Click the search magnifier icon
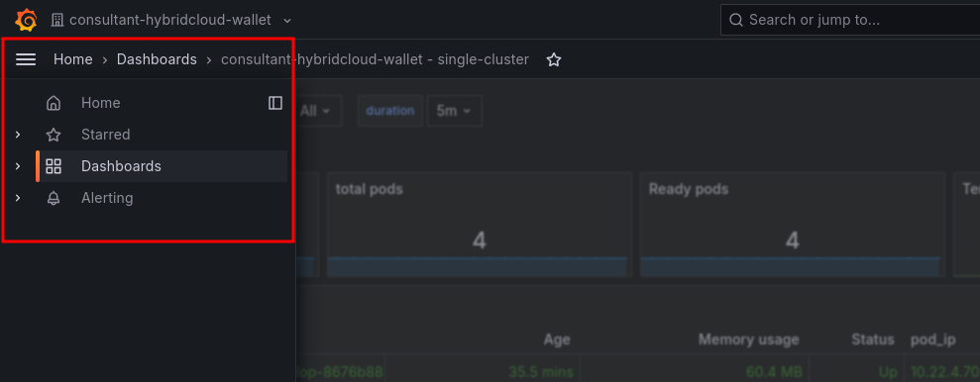 pos(737,20)
